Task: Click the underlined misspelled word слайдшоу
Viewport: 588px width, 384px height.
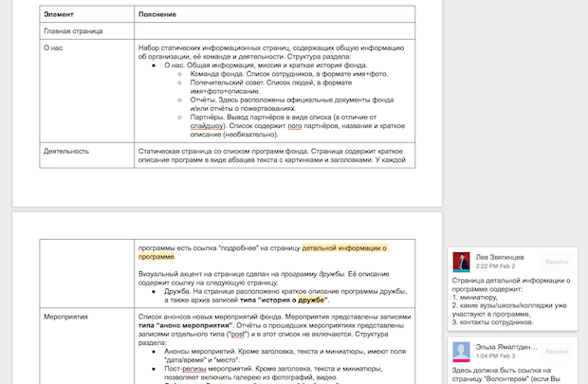Action: click(208, 126)
